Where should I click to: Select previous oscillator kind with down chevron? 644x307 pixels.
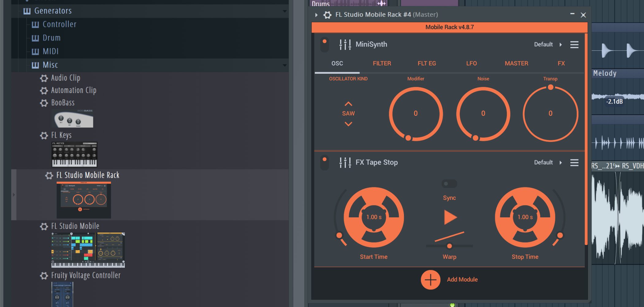click(348, 124)
